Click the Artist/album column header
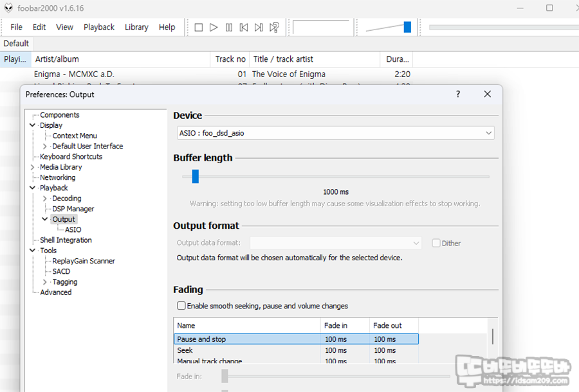The width and height of the screenshot is (579, 392). [x=120, y=59]
